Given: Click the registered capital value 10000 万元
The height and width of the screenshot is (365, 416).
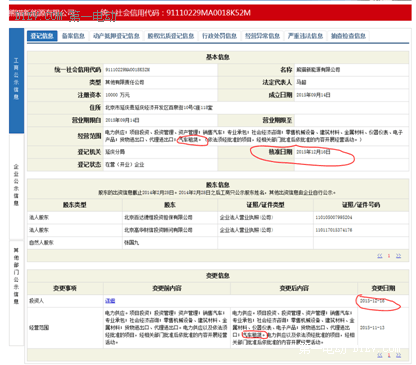Looking at the screenshot, I should coord(117,95).
